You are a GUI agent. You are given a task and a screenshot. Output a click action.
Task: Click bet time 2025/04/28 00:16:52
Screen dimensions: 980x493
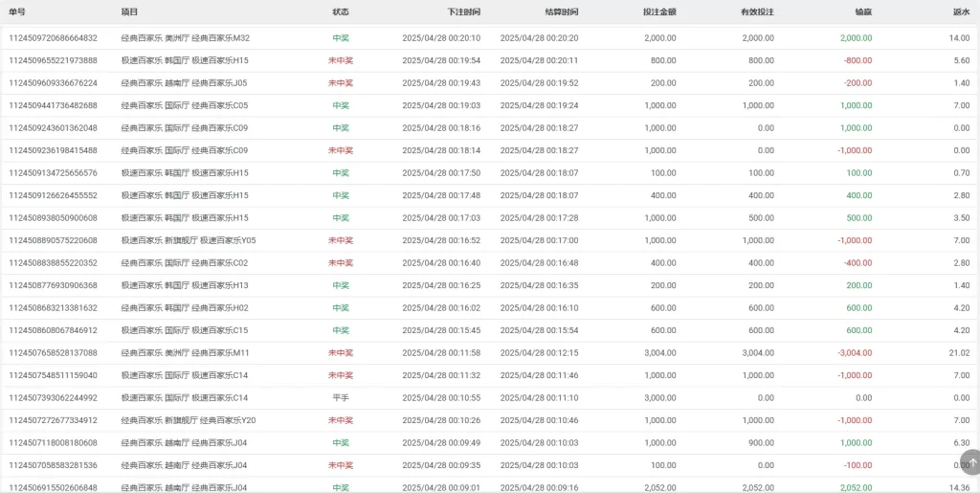click(441, 240)
